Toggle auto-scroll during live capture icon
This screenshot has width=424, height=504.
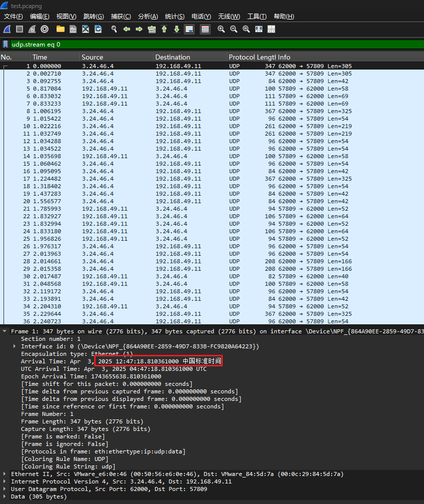pos(189,29)
